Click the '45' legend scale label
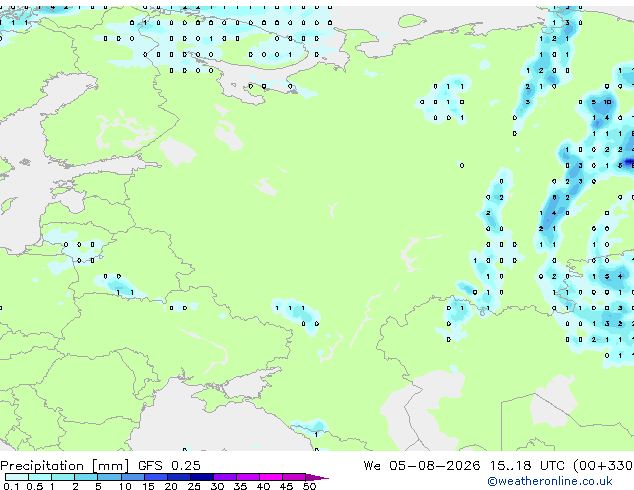The width and height of the screenshot is (634, 490). tap(286, 486)
